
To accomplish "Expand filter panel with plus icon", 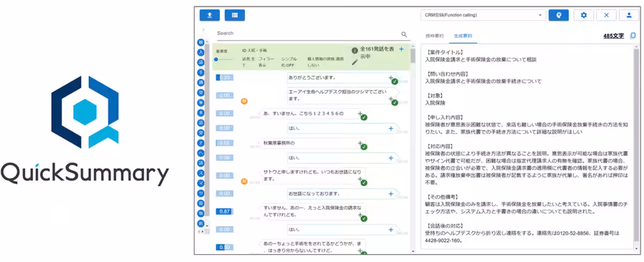I will 401,49.
